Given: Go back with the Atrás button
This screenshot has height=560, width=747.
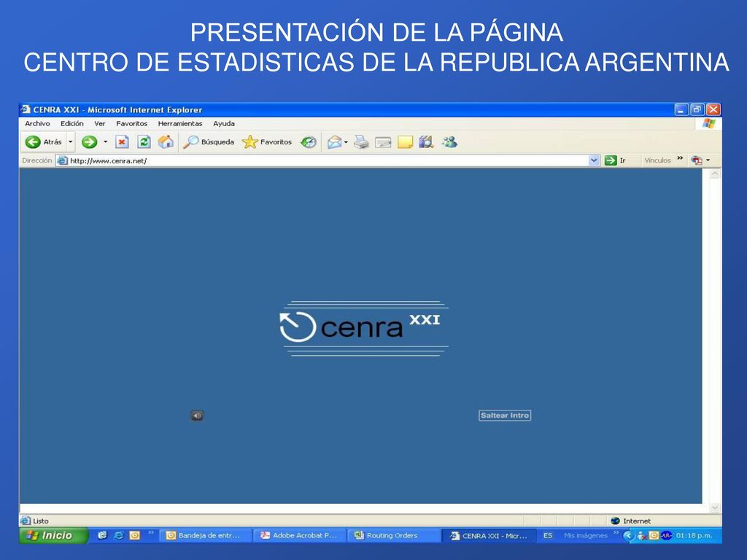Looking at the screenshot, I should pos(43,142).
